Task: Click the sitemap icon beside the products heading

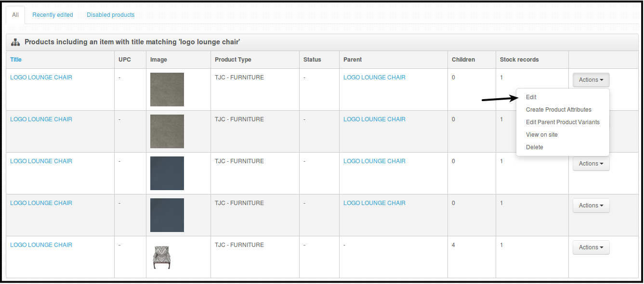Action: (x=15, y=42)
